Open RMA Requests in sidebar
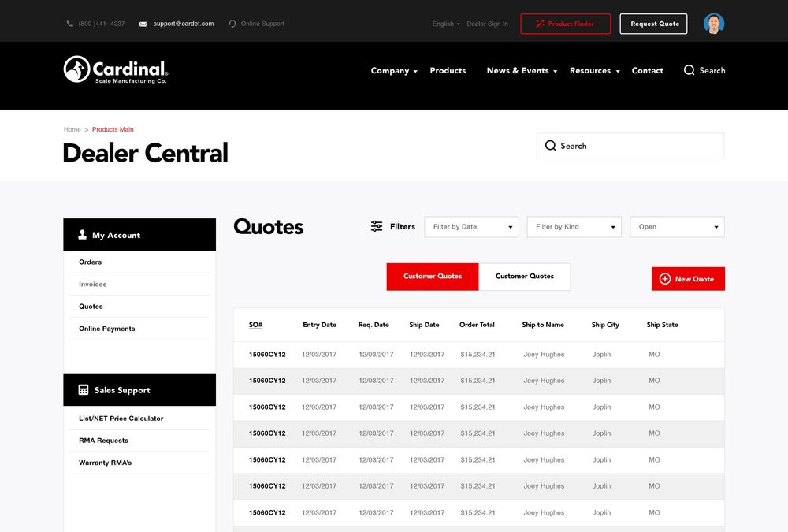The width and height of the screenshot is (788, 532). point(103,441)
